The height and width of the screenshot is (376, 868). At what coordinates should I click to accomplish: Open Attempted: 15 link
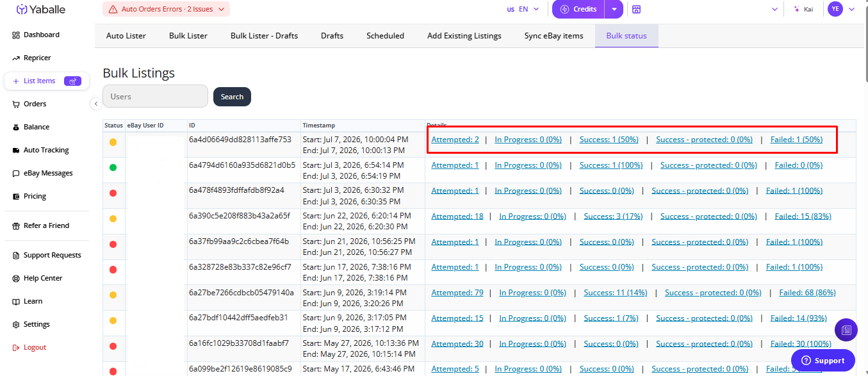coord(457,318)
